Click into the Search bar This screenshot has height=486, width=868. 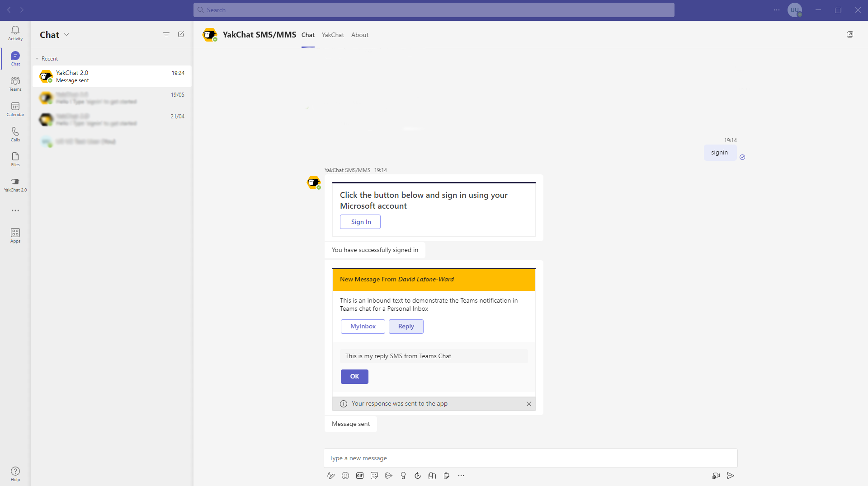click(434, 10)
